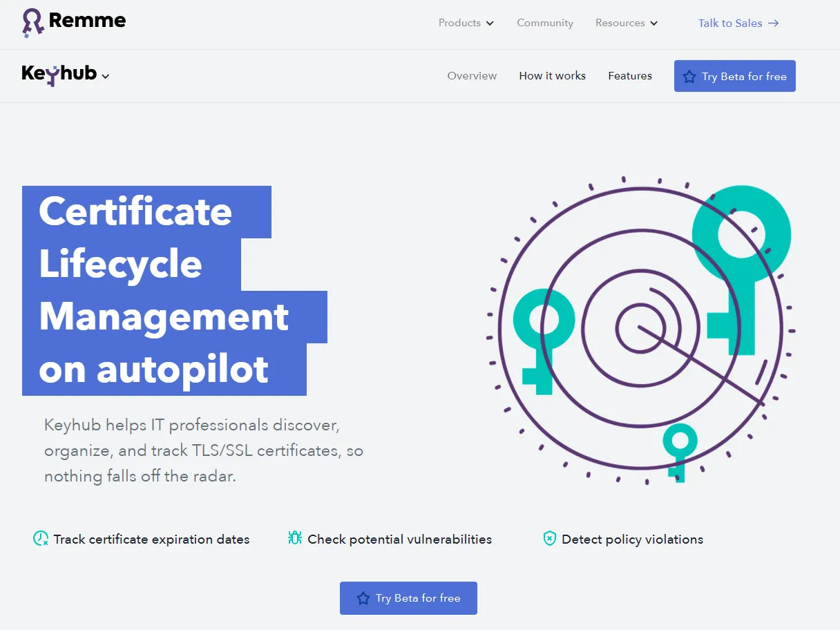The image size is (840, 630).
Task: Open the Keyhub product switcher chevron
Action: [x=106, y=77]
